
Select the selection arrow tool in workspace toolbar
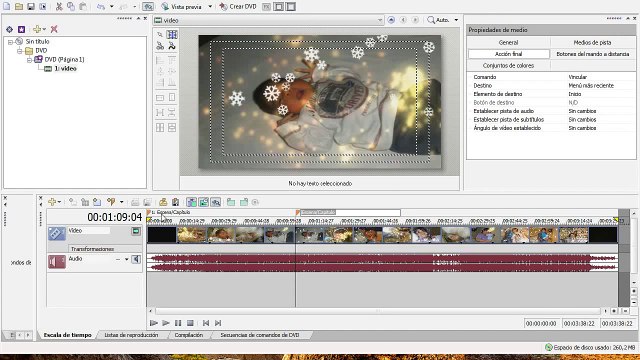pos(160,35)
